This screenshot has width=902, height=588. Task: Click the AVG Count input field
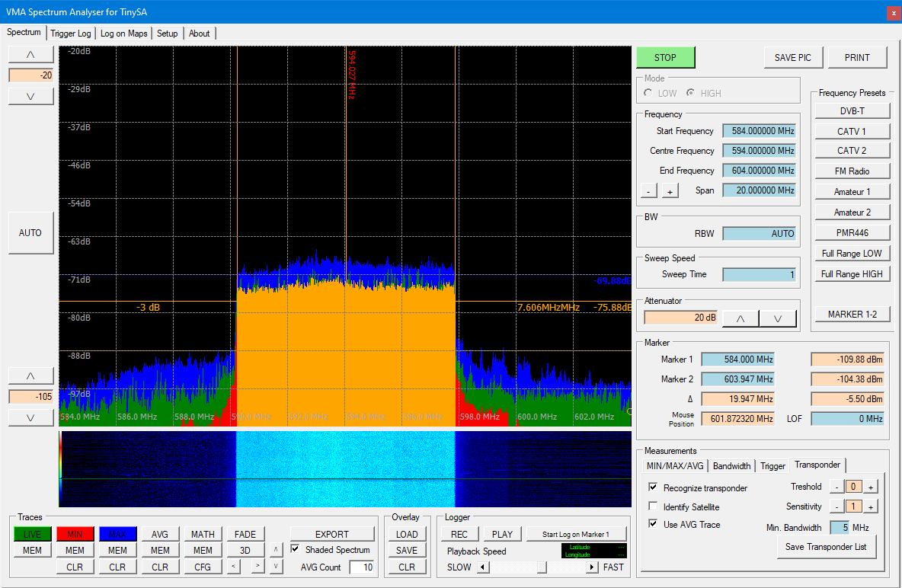[x=362, y=567]
